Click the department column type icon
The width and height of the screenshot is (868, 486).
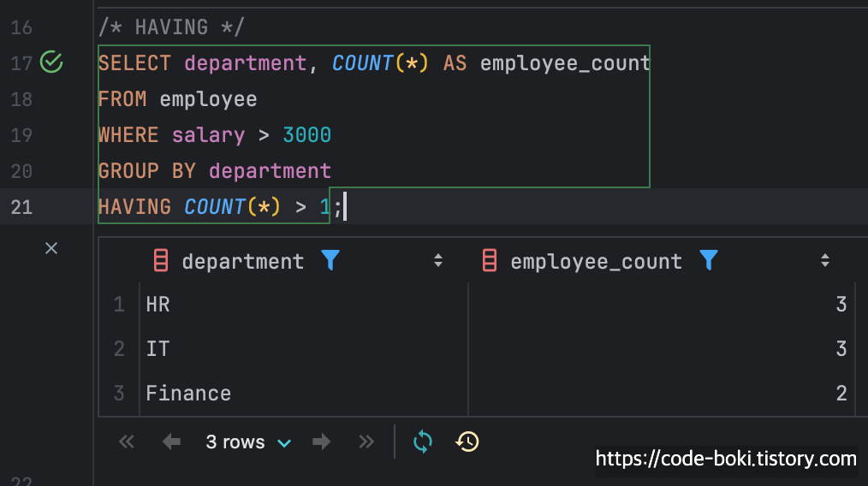click(x=161, y=260)
